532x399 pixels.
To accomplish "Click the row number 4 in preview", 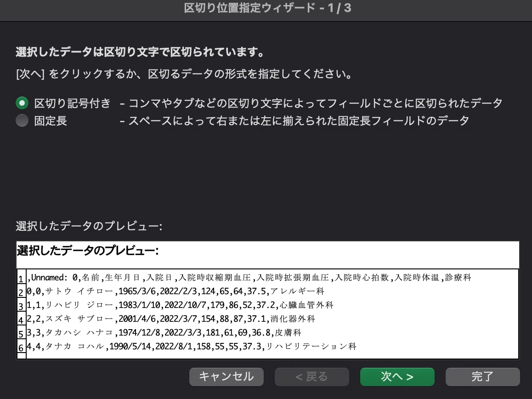I will pos(21,320).
